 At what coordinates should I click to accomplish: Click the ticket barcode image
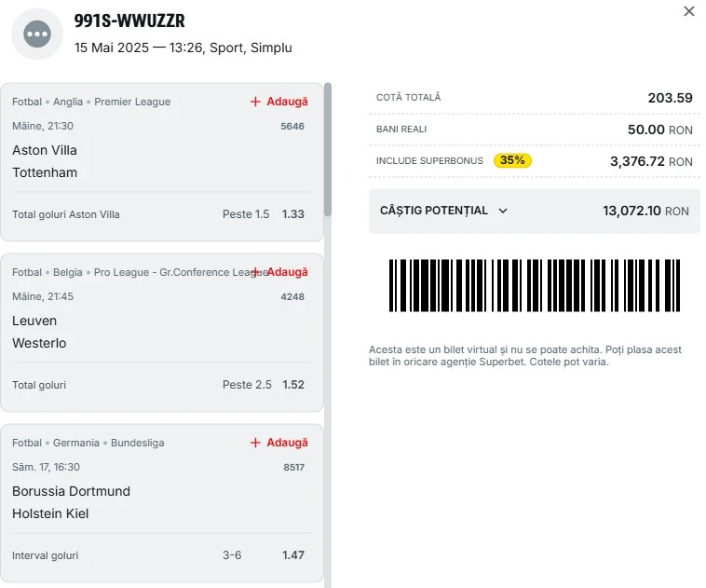click(535, 285)
